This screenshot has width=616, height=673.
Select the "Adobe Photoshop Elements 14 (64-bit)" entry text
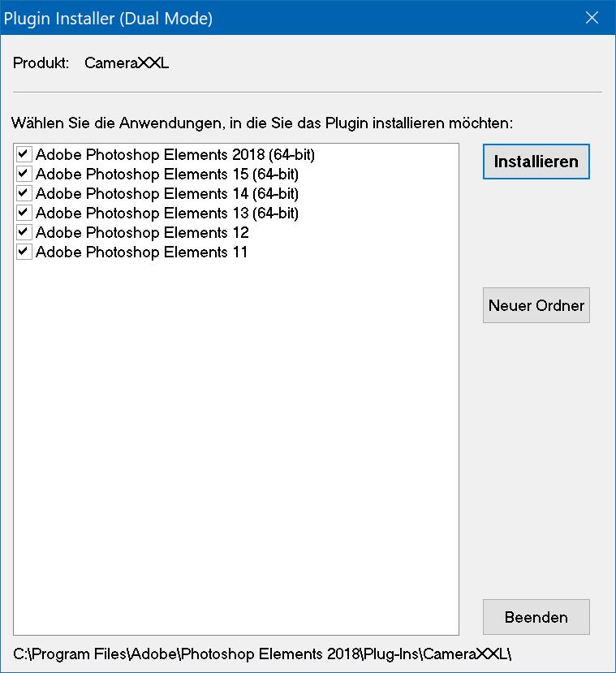[x=167, y=193]
